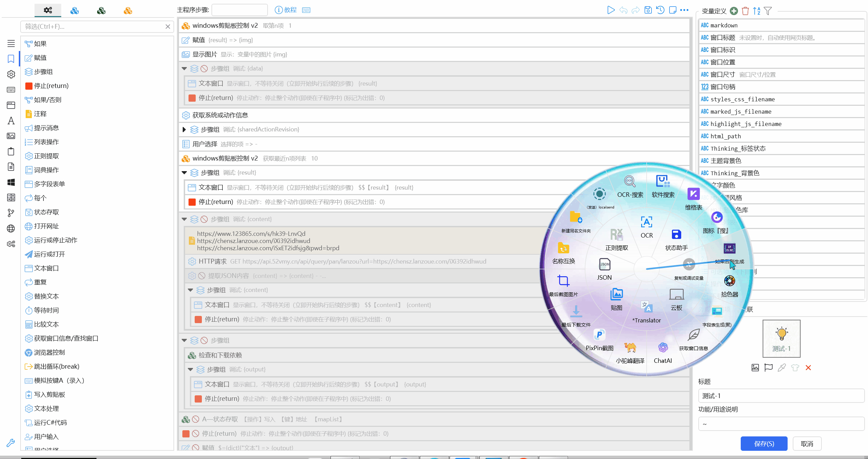Image resolution: width=868 pixels, height=459 pixels.
Task: Toggle the disabled icon on the bottom 赋值 step
Action: click(x=196, y=448)
